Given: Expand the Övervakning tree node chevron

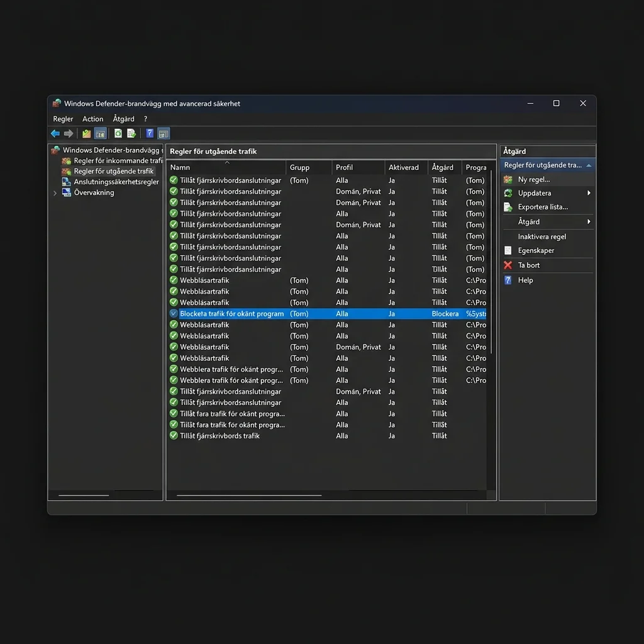Looking at the screenshot, I should click(x=55, y=193).
